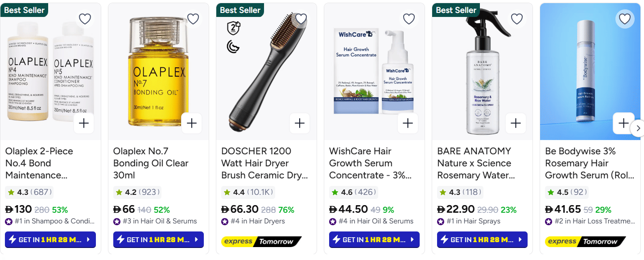Add WishCare Hair Growth Serum to cart
The height and width of the screenshot is (260, 644).
(x=408, y=123)
